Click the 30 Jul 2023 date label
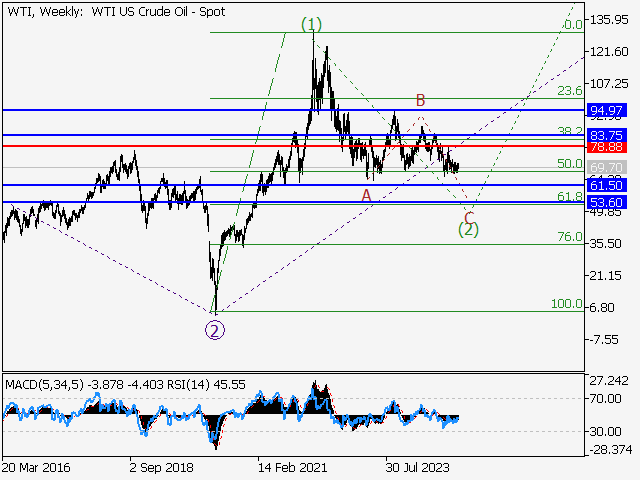Image resolution: width=640 pixels, height=480 pixels. [419, 466]
